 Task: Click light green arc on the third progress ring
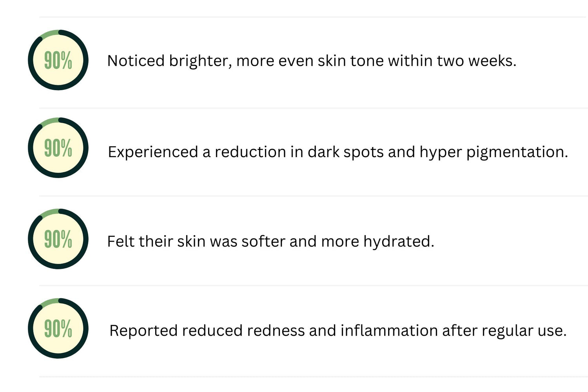click(49, 213)
